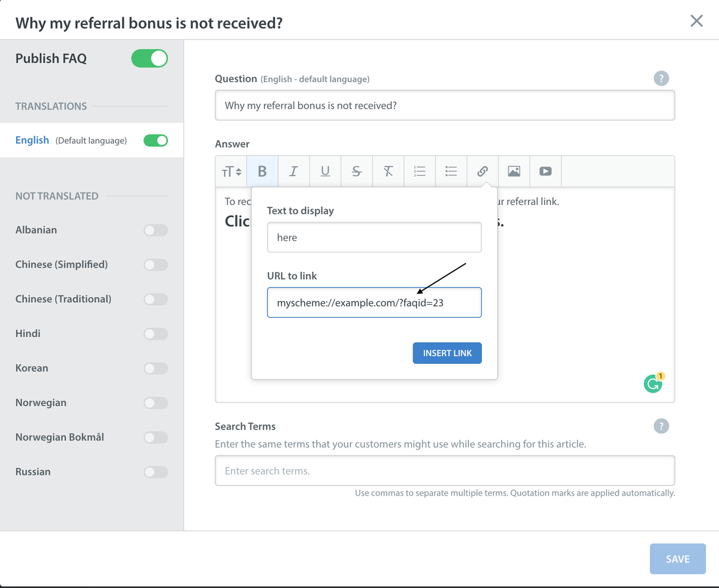Insert an image into the answer
This screenshot has width=719, height=588.
point(514,171)
